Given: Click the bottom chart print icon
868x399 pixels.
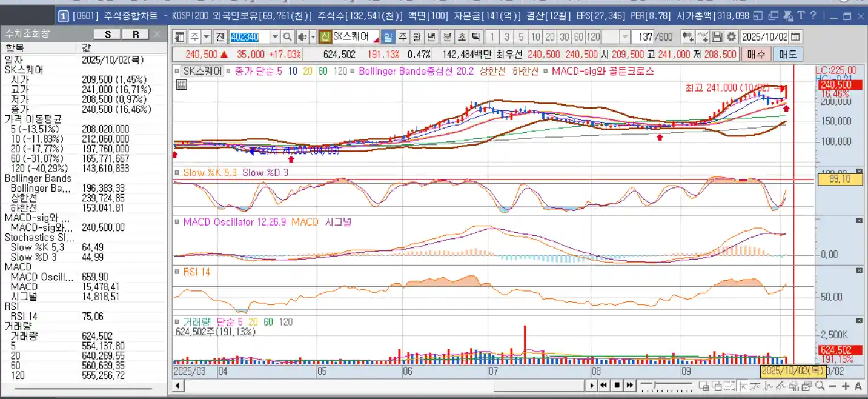Looking at the screenshot, I should pyautogui.click(x=793, y=386).
